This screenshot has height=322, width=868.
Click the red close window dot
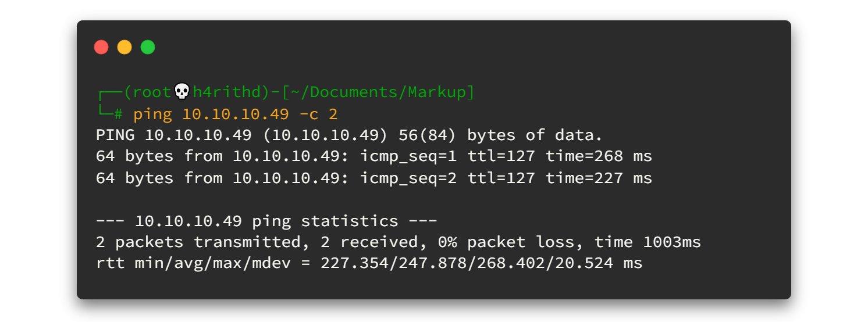101,47
